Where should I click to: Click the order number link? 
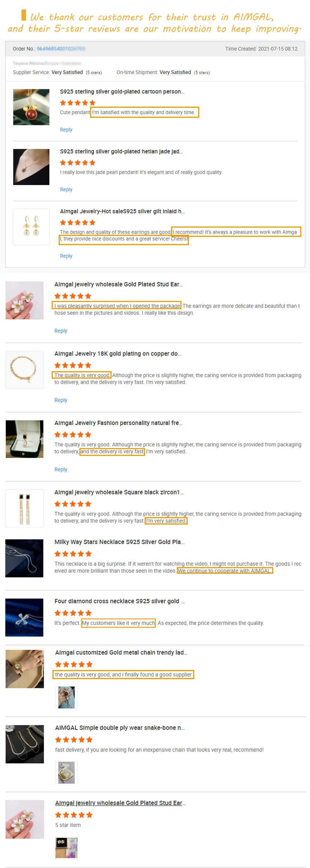(x=61, y=49)
